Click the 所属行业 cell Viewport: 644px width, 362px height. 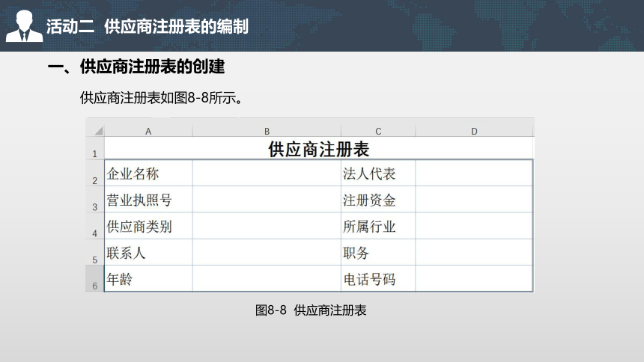click(x=378, y=226)
